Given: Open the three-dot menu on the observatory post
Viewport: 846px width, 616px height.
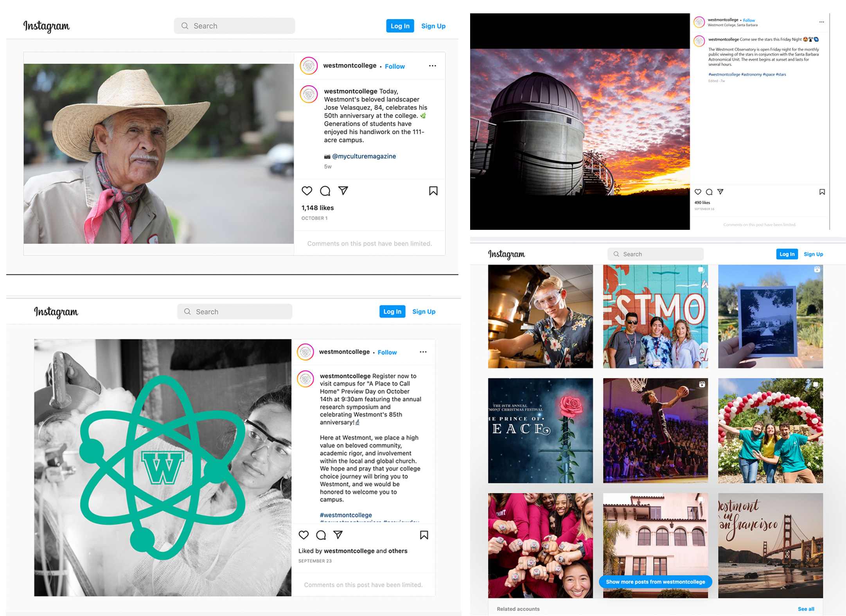Looking at the screenshot, I should pos(821,22).
